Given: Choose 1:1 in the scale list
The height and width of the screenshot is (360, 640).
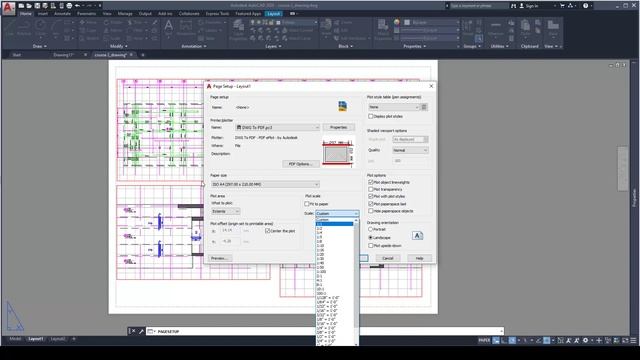Looking at the screenshot, I should 334,224.
